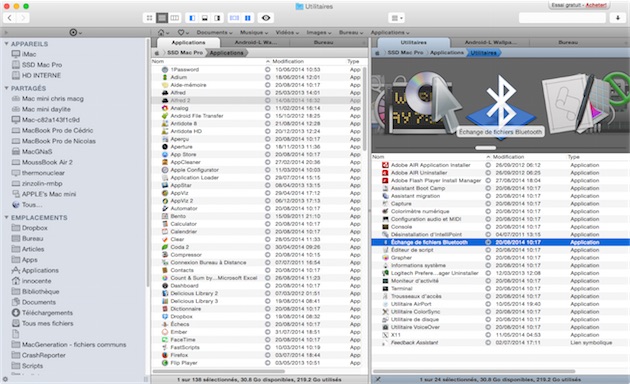Collapse the APPAREILS sidebar section
Screen dimensions: 630x384
coord(6,43)
